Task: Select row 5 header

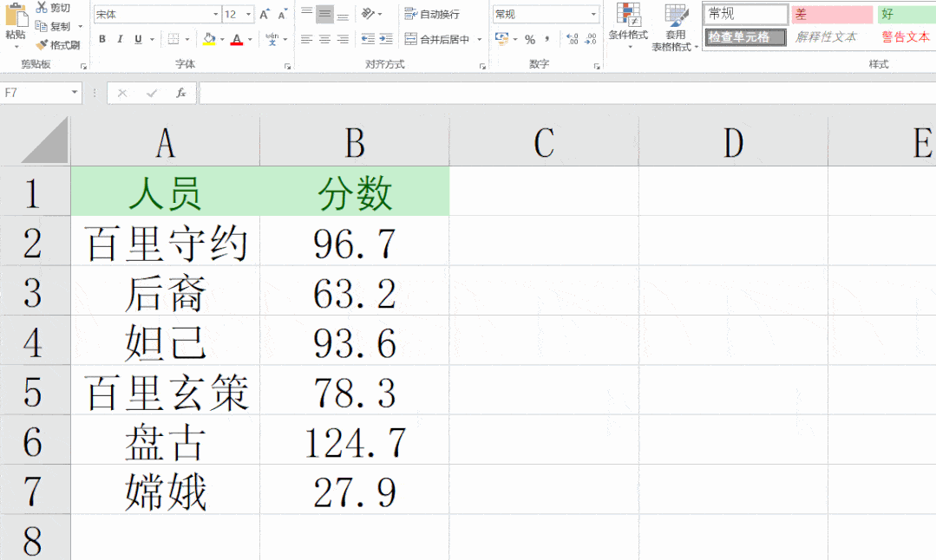Action: coord(35,390)
